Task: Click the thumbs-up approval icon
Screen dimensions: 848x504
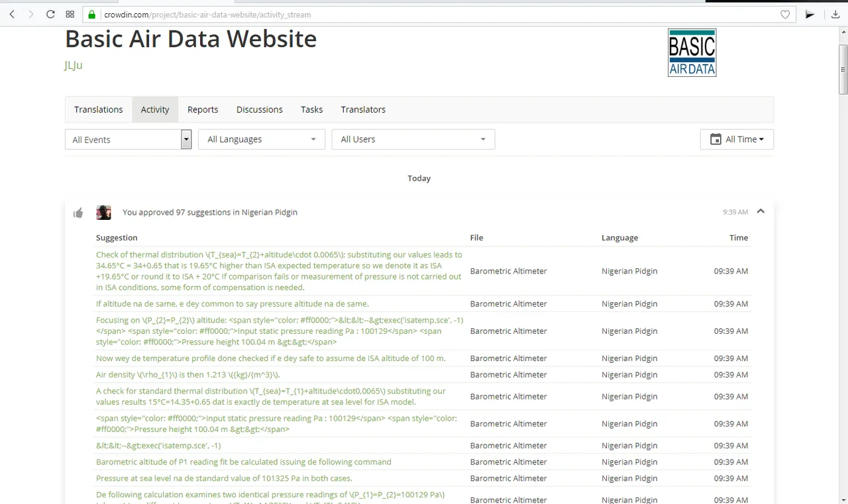Action: (x=78, y=213)
